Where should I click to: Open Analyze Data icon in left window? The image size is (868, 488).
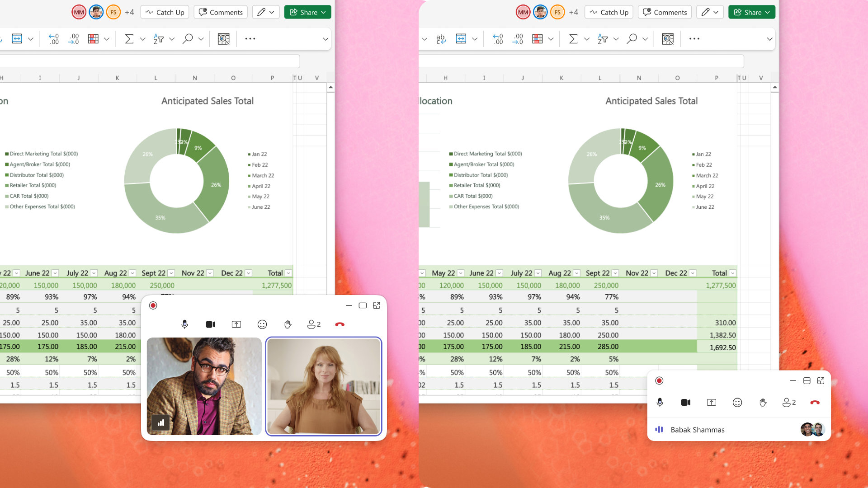click(223, 39)
